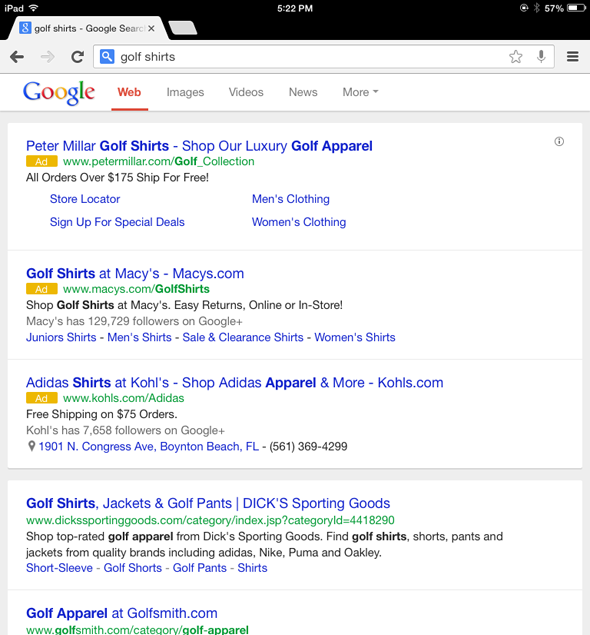Open www.petermillar.com/Golf_Collection URL
This screenshot has height=635, width=590.
[159, 162]
